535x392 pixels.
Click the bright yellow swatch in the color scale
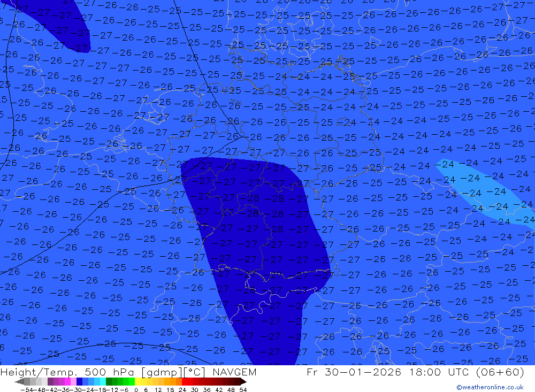tap(137, 381)
